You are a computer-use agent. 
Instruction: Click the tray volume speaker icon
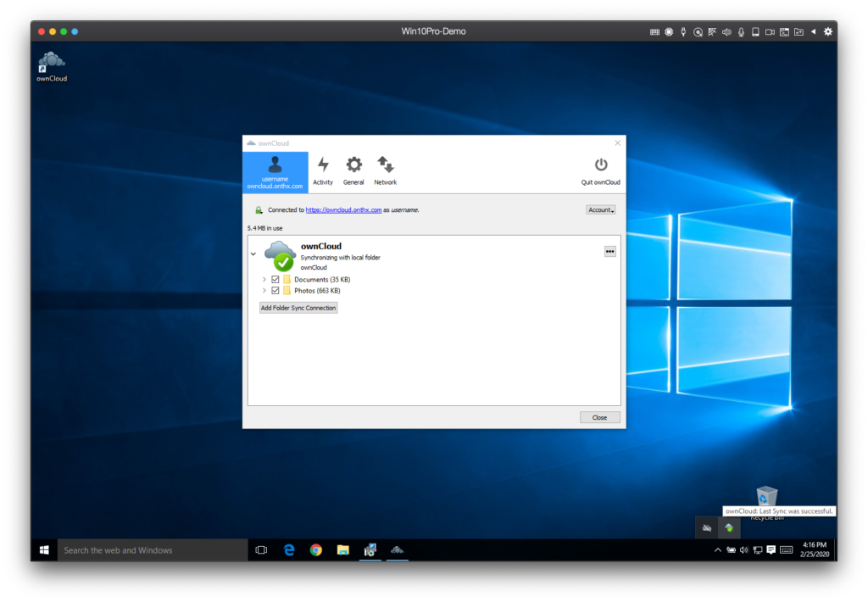pyautogui.click(x=744, y=550)
